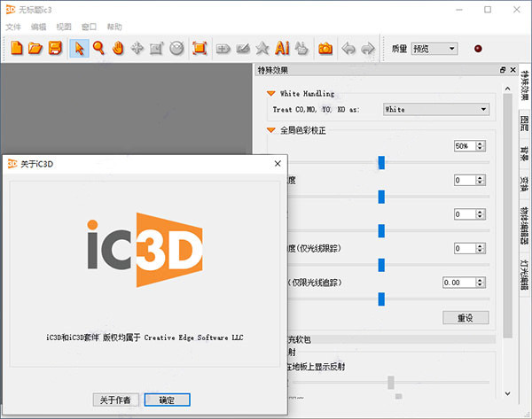Click the Ai Illustrator import icon
This screenshot has height=419, width=532.
pyautogui.click(x=282, y=48)
